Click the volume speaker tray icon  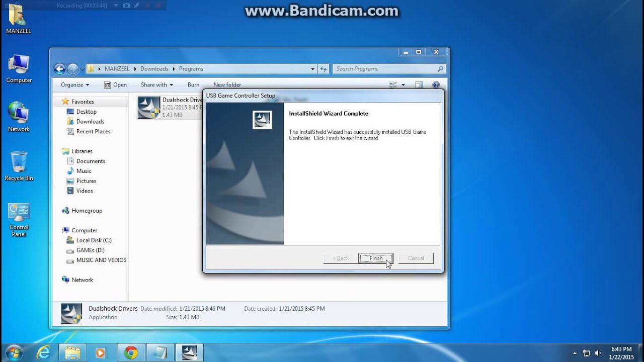tap(598, 353)
